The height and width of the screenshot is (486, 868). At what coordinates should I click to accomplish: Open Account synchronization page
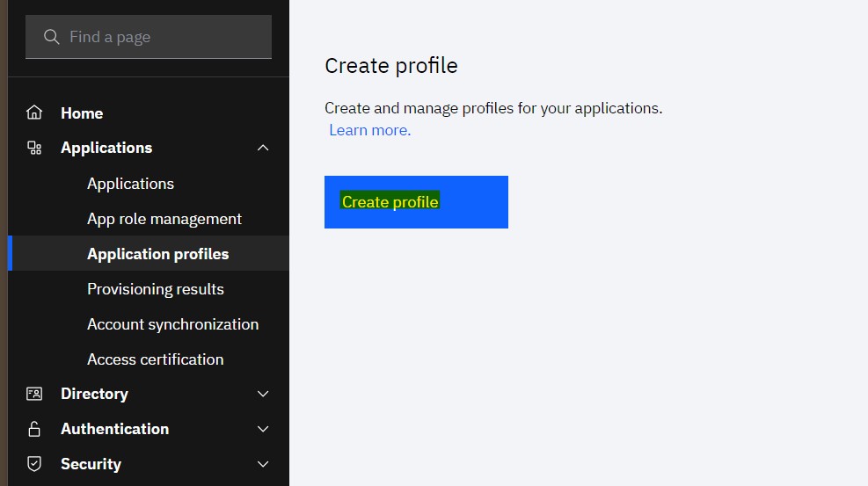pos(172,324)
